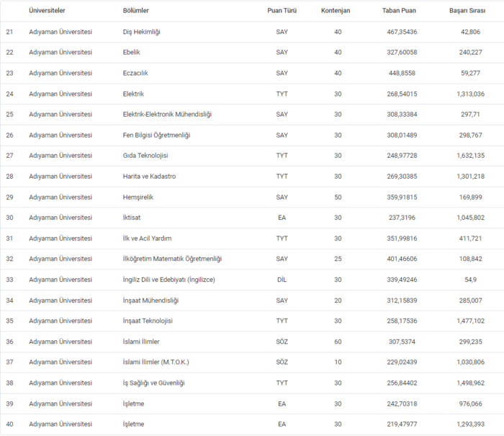Click base score 448,8558
The image size is (504, 436).
point(402,73)
